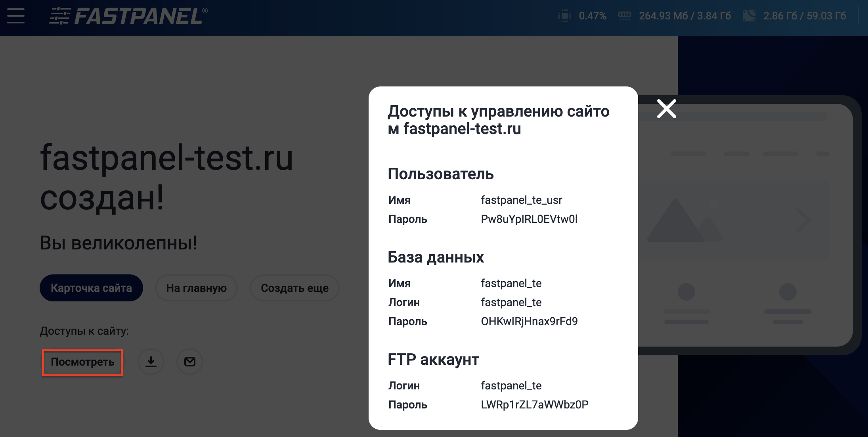Click the FTP Логин value fastpanel_te
The width and height of the screenshot is (868, 437).
tap(511, 386)
